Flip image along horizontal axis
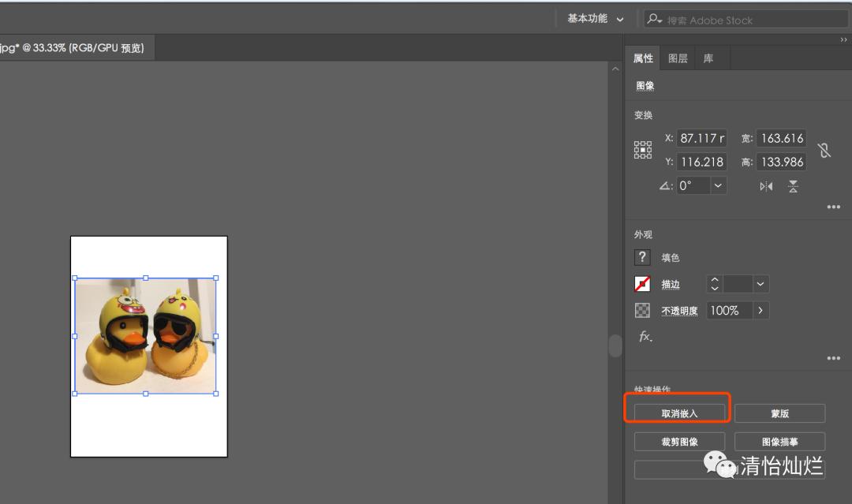 point(766,186)
